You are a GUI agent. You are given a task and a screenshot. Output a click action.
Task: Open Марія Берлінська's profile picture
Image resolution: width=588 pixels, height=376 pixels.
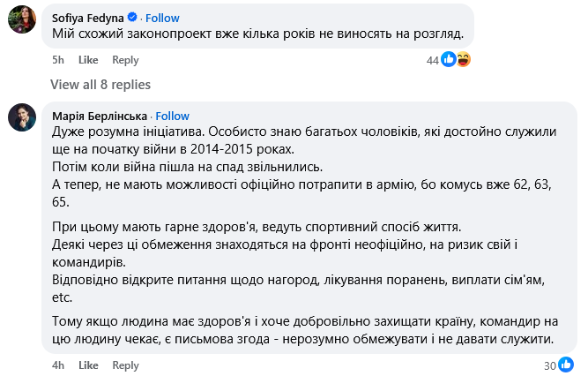(x=22, y=117)
